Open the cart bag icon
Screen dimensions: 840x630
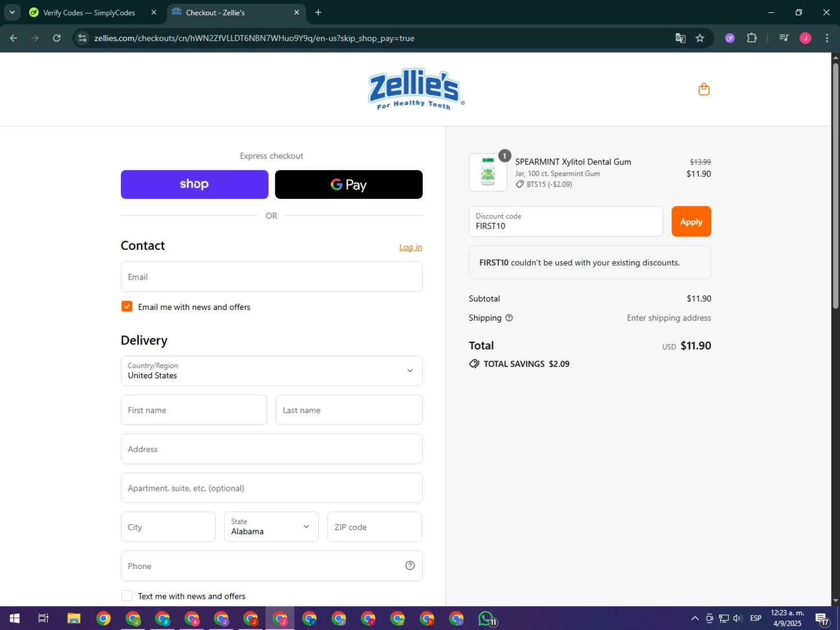[x=704, y=89]
